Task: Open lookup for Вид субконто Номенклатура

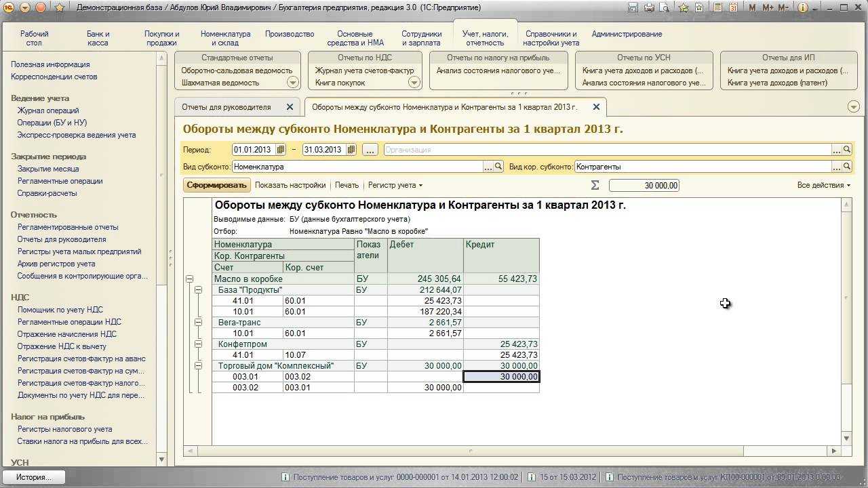Action: 498,166
